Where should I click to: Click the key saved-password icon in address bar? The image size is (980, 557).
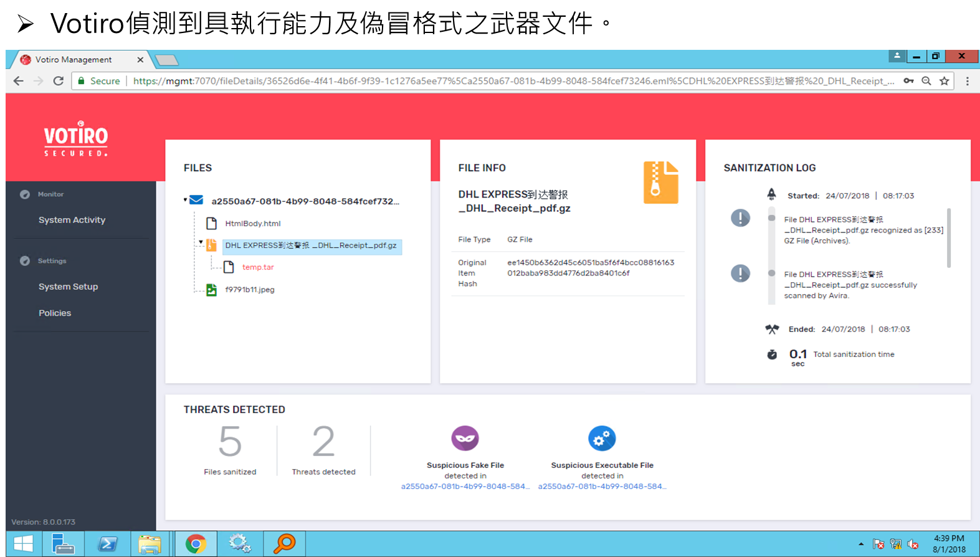pyautogui.click(x=909, y=81)
